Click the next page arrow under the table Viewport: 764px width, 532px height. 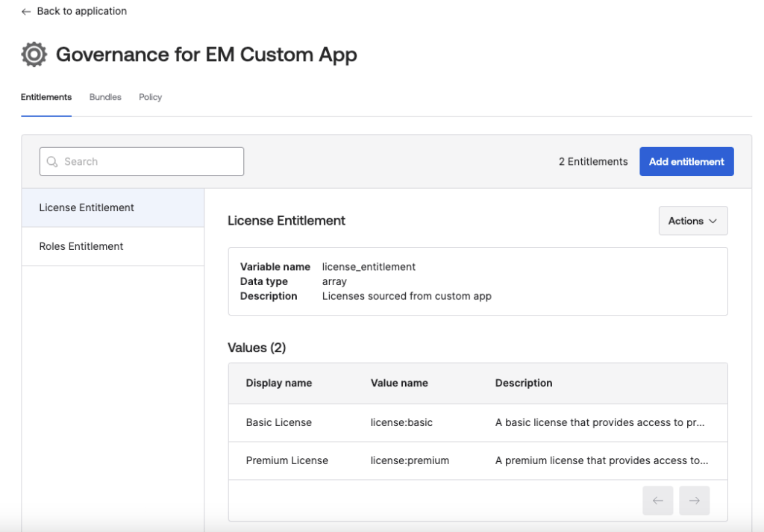coord(694,500)
